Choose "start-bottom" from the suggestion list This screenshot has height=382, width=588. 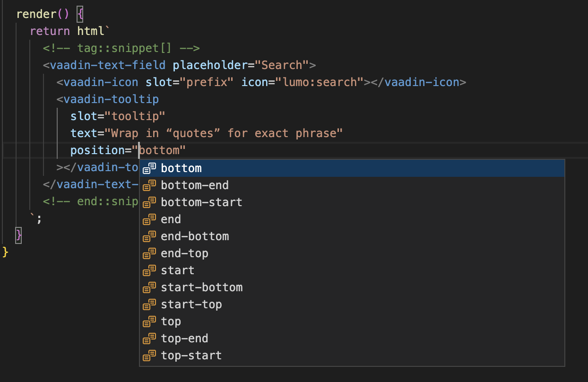click(201, 287)
